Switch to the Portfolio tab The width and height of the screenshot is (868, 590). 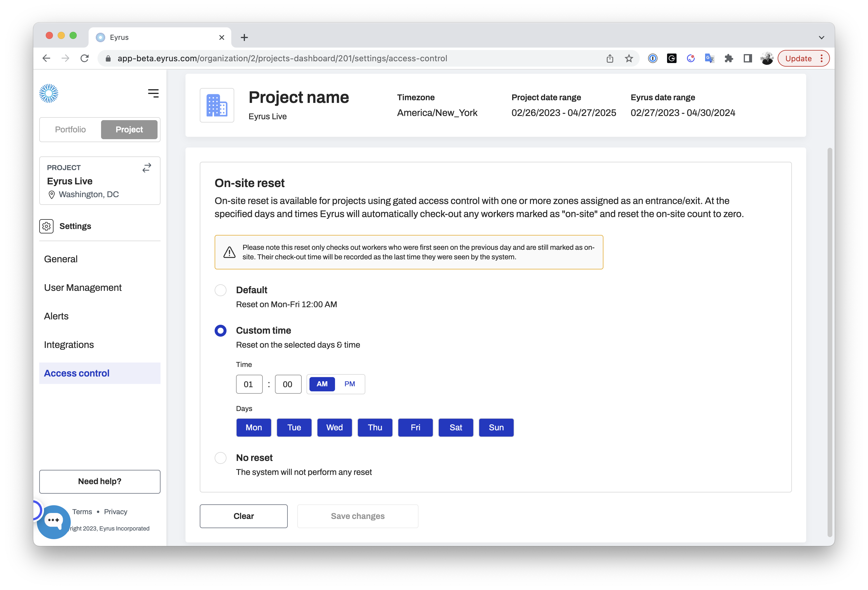70,130
